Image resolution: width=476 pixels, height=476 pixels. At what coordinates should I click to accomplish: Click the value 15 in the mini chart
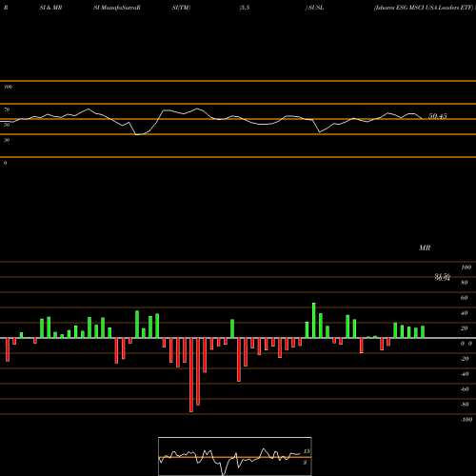point(307,451)
